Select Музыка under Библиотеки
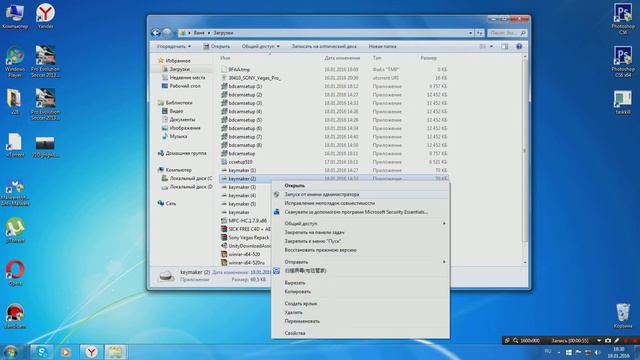This screenshot has height=360, width=640. pyautogui.click(x=178, y=136)
